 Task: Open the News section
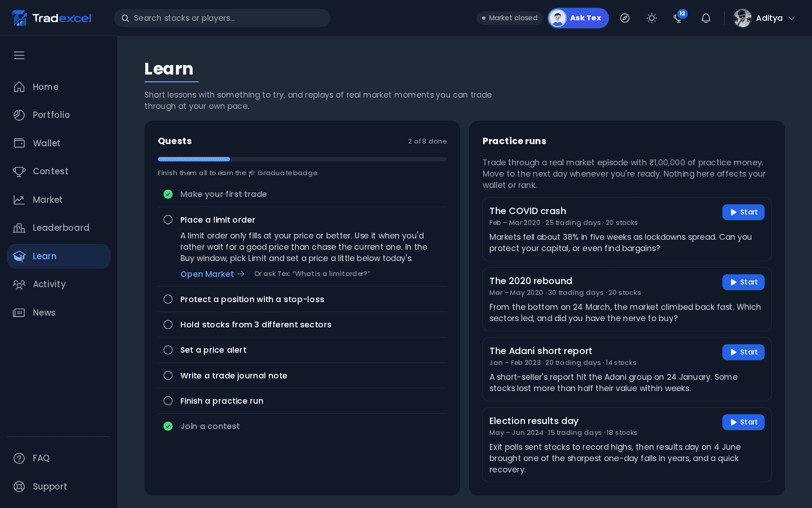coord(59,312)
